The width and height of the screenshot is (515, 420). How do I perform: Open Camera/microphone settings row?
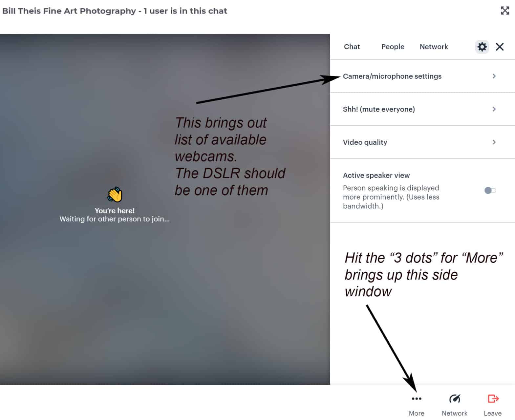422,76
